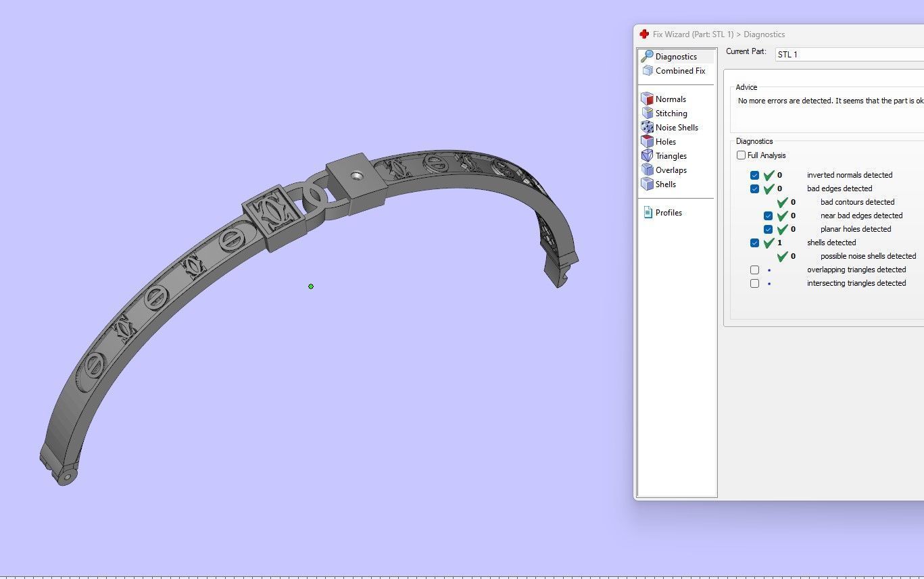Screen dimensions: 924x579
Task: Uncheck bad edges detection
Action: (755, 188)
